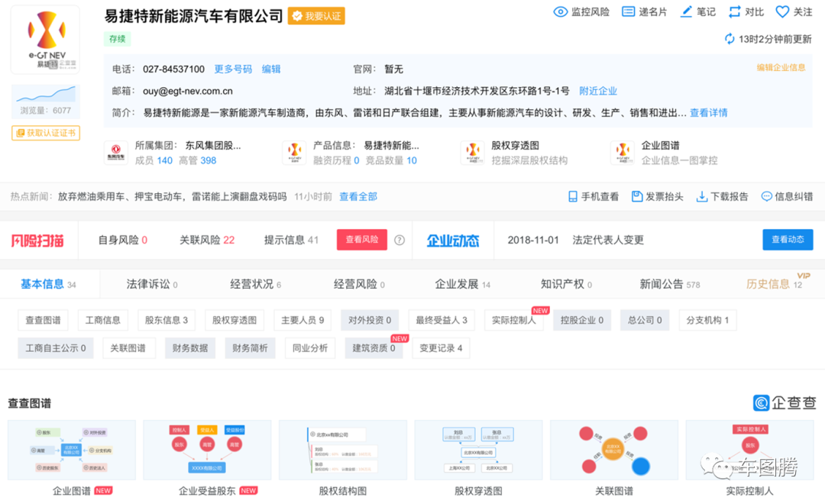Open 关联图谱 thumbnail with circles
The height and width of the screenshot is (504, 825).
tap(614, 451)
